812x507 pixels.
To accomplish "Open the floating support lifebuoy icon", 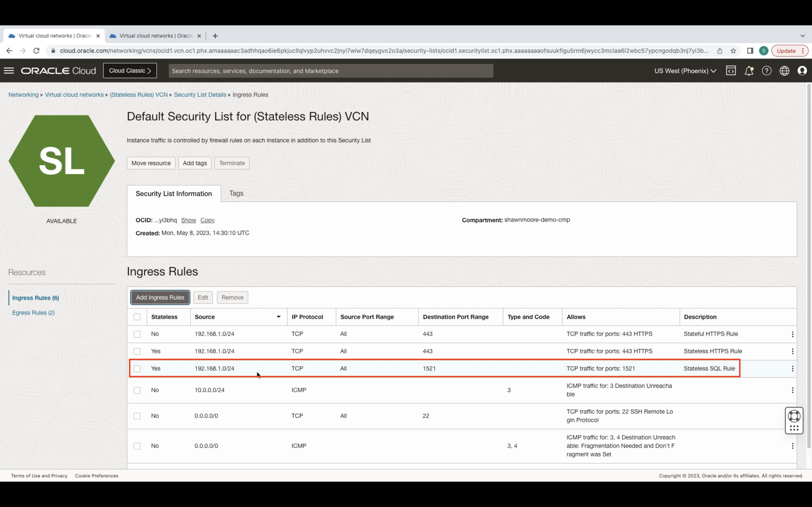I will point(794,416).
